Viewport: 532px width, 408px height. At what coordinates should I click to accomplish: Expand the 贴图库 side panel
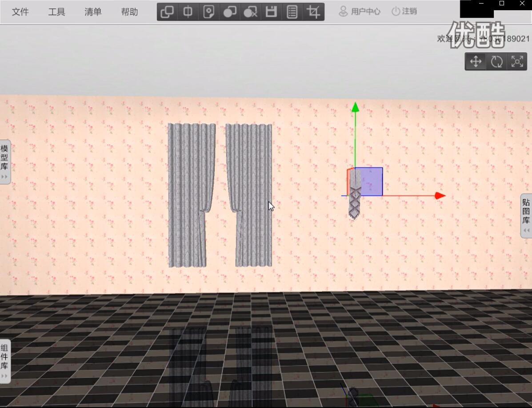(x=526, y=215)
